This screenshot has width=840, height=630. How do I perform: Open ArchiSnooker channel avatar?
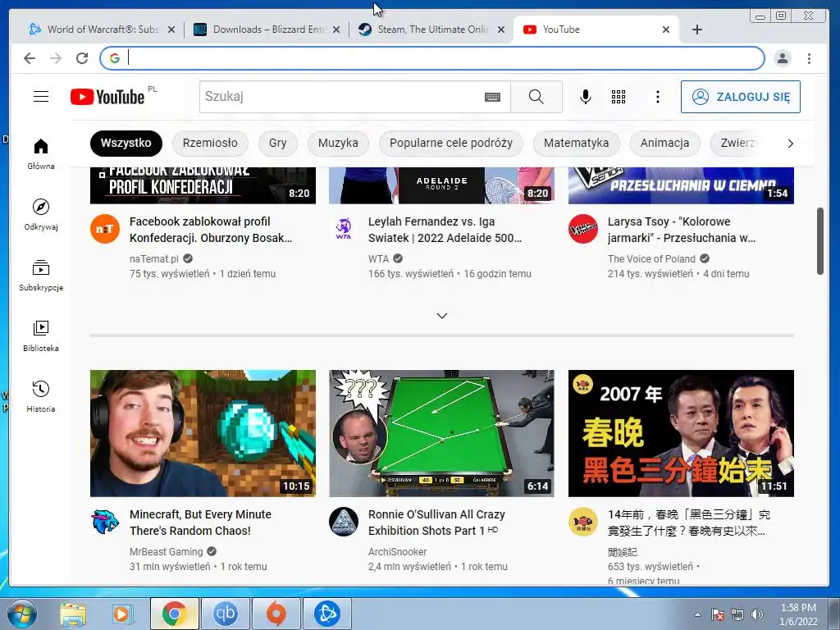click(344, 522)
